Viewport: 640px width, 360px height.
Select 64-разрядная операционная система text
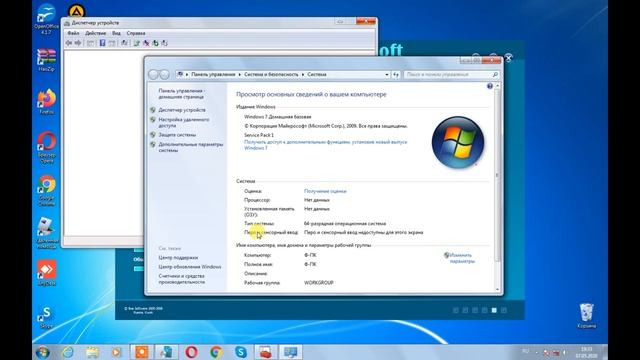[345, 223]
